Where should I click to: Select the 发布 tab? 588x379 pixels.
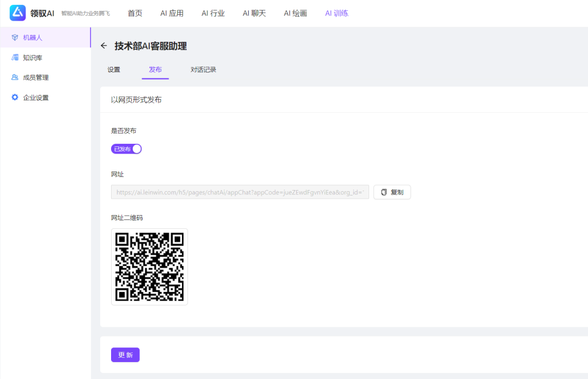pyautogui.click(x=155, y=69)
